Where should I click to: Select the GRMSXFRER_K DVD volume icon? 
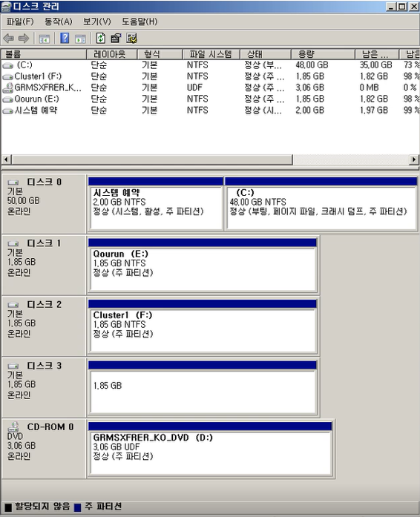[8, 88]
